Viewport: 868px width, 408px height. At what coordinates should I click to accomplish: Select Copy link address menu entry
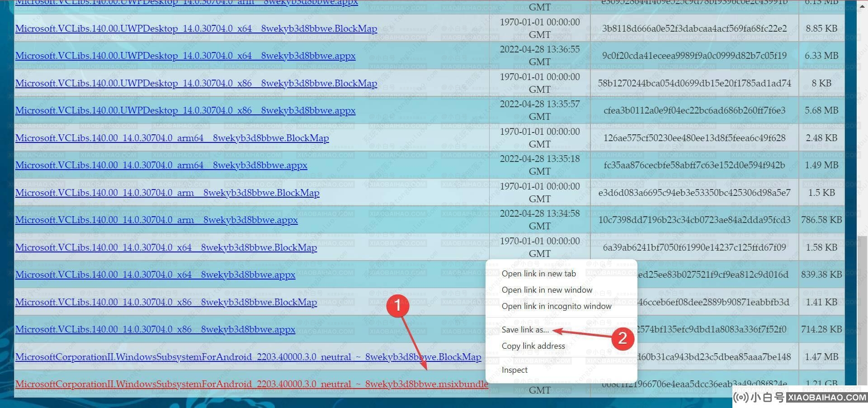tap(533, 346)
